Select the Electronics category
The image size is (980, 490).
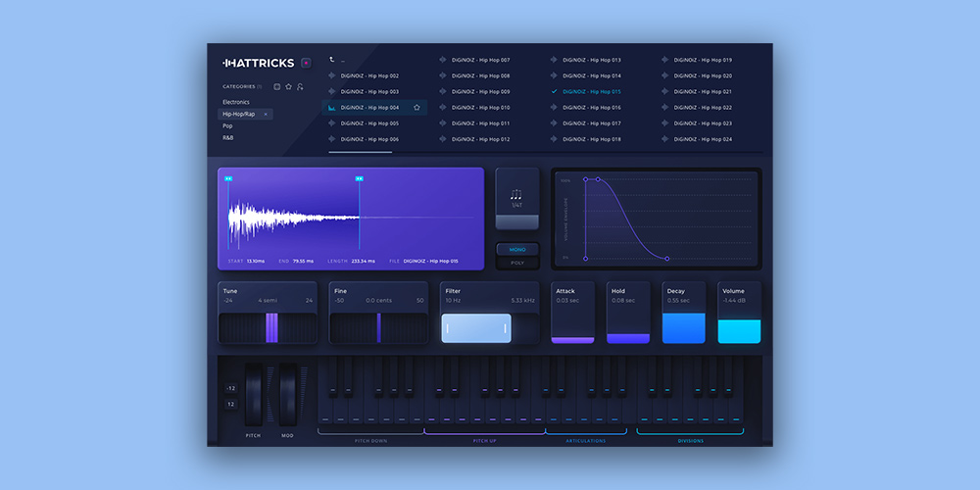pos(236,102)
